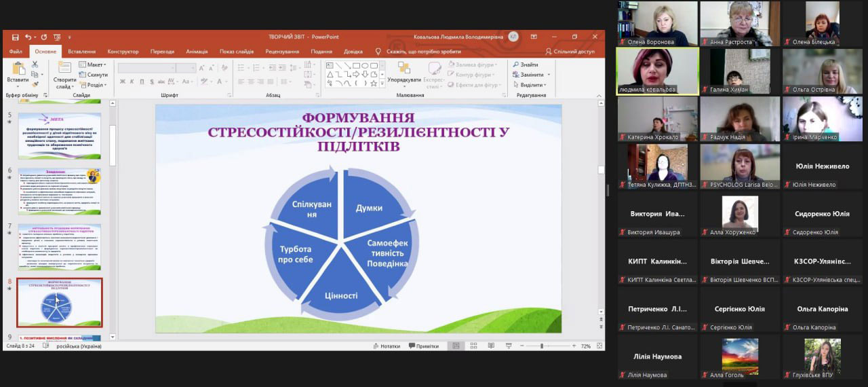Image resolution: width=868 pixels, height=387 pixels.
Task: Open Customize Quick Access Toolbar arrow
Action: coord(69,37)
